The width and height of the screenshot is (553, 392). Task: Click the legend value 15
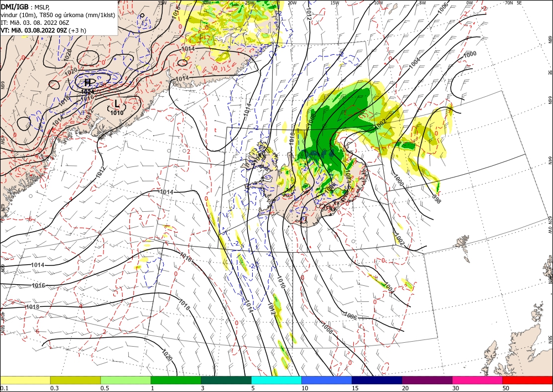pos(355,388)
